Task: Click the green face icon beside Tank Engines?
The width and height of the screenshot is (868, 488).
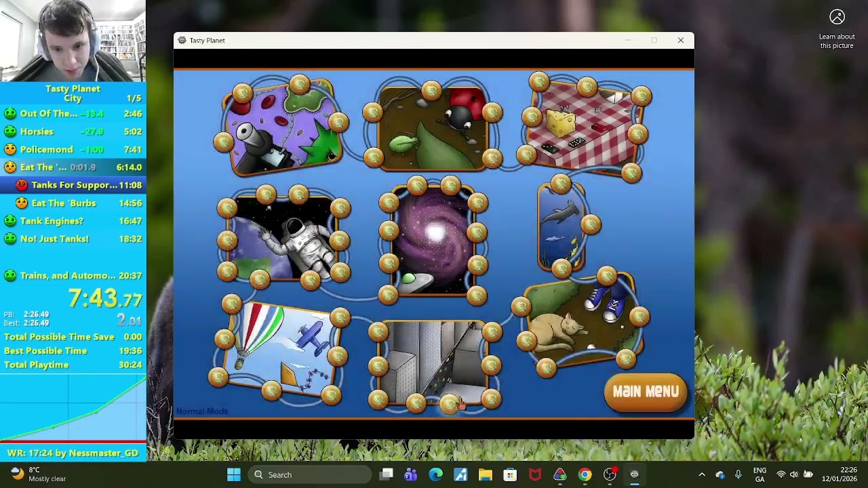Action: tap(10, 221)
